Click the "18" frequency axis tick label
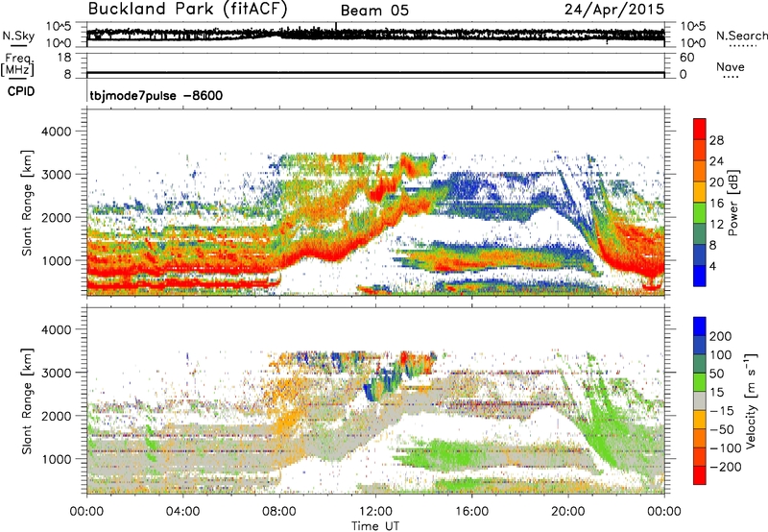Image resolution: width=768 pixels, height=532 pixels. pyautogui.click(x=64, y=58)
